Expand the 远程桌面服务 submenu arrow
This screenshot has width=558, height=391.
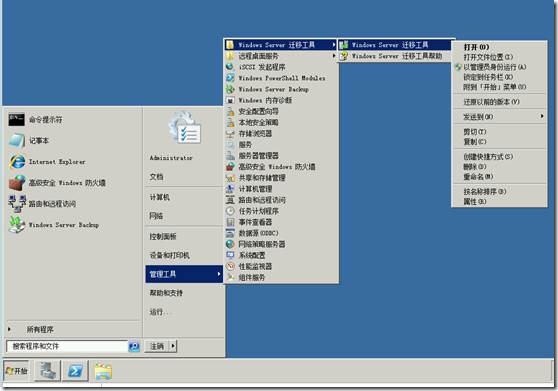click(333, 56)
